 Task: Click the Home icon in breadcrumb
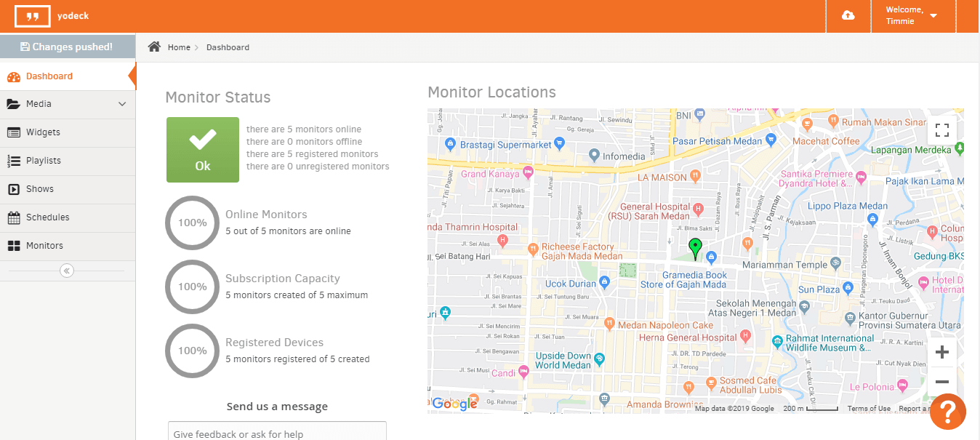click(x=154, y=47)
